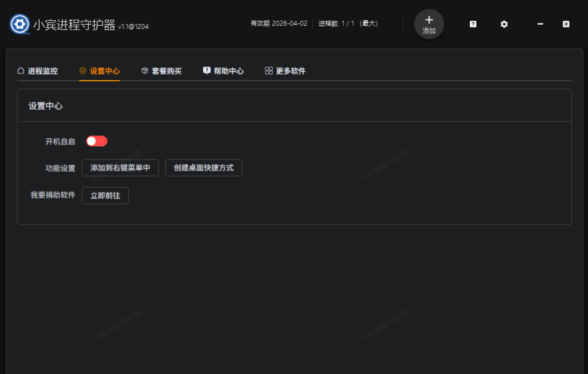This screenshot has width=588, height=374.
Task: Open the 更多软件 tab
Action: [x=291, y=71]
